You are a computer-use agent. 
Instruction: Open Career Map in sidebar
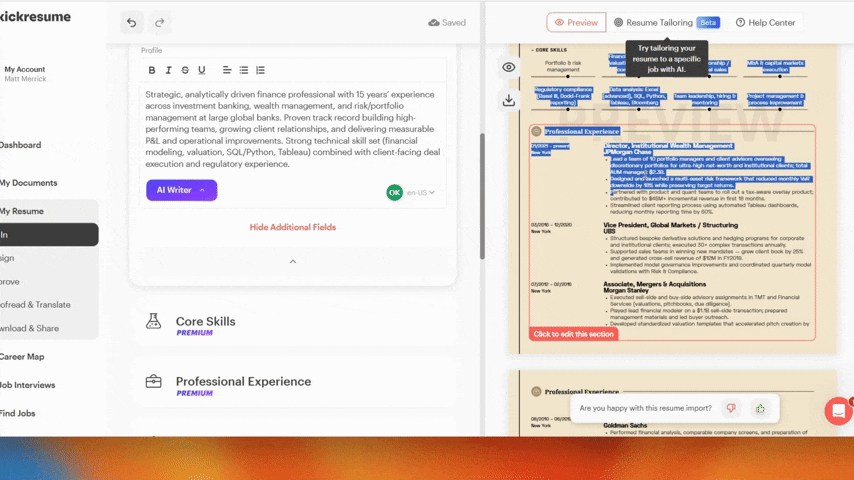(22, 356)
